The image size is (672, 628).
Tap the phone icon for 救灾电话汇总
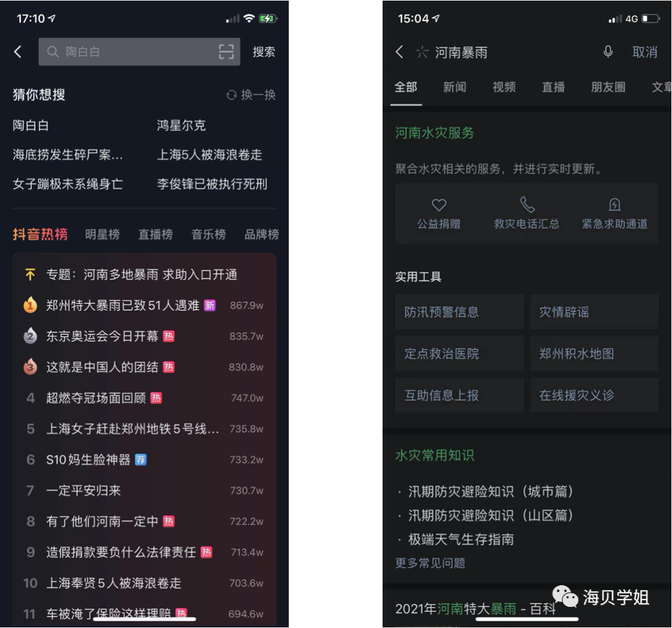(x=527, y=205)
